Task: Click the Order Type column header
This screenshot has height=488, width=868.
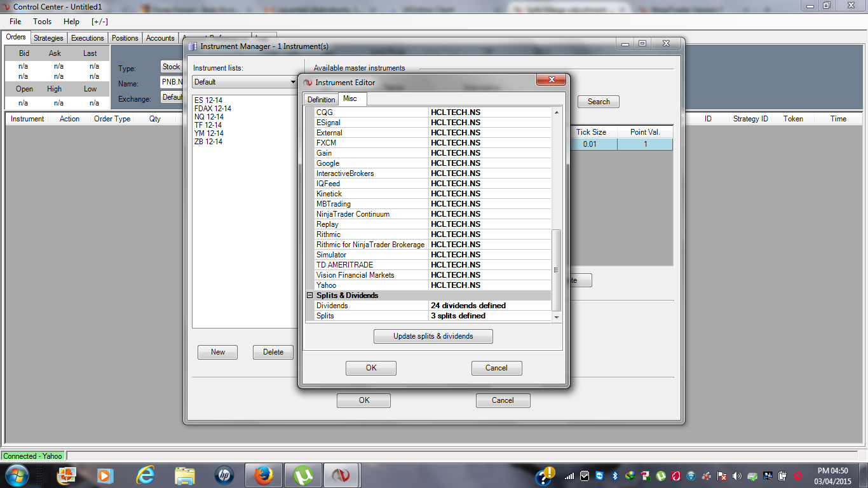Action: coord(112,119)
